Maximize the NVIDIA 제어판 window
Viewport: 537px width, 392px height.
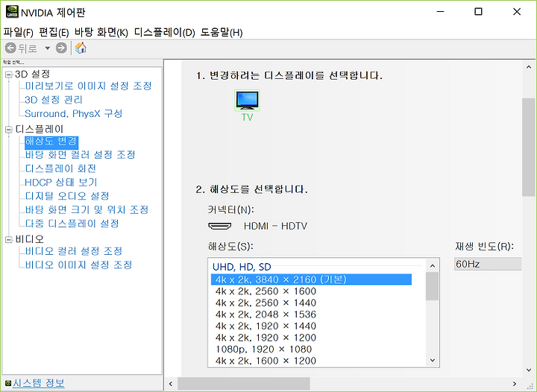point(478,12)
